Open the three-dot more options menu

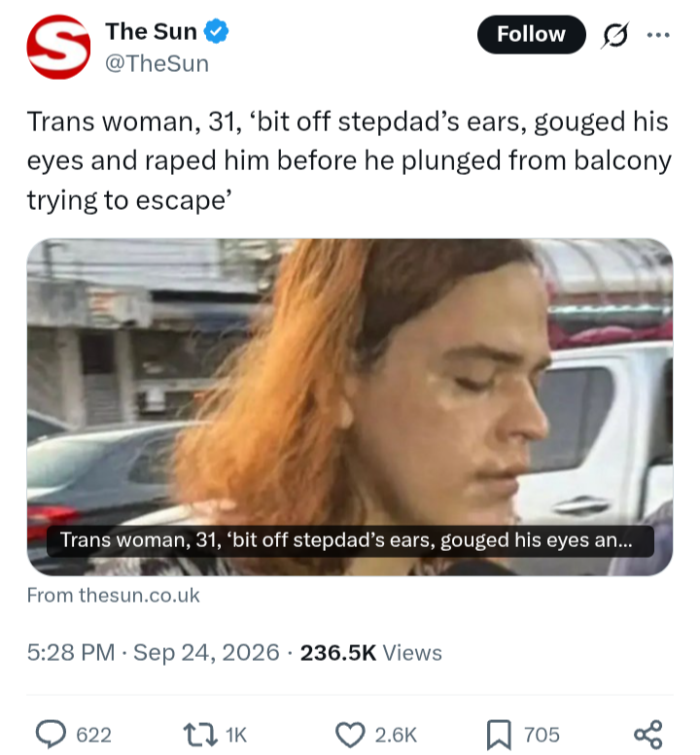point(658,35)
